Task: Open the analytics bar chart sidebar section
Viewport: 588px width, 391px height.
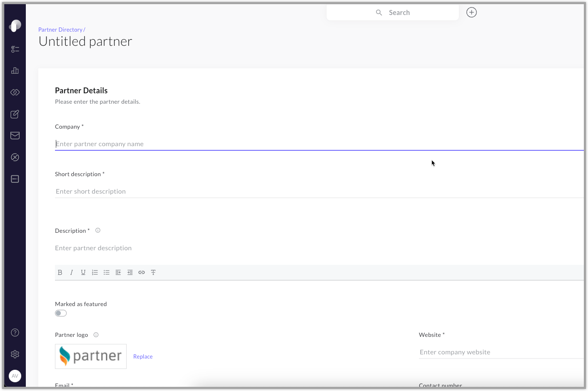Action: pyautogui.click(x=15, y=70)
